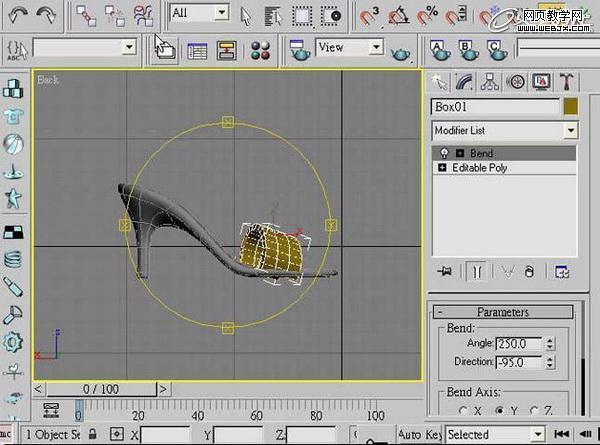The image size is (600, 445).
Task: Click Configure Modifier Sets icon
Action: point(562,272)
